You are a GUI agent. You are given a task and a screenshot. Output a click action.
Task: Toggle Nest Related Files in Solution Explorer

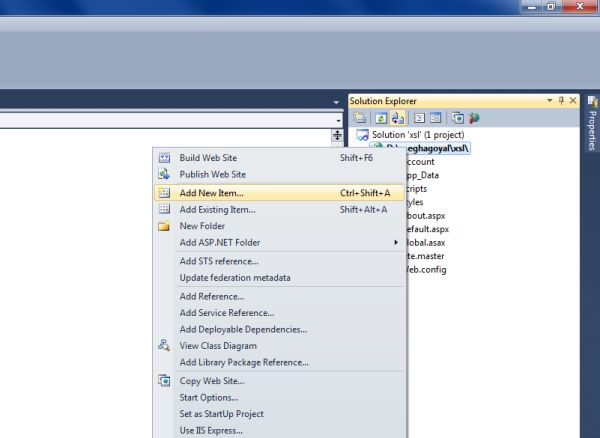[398, 118]
